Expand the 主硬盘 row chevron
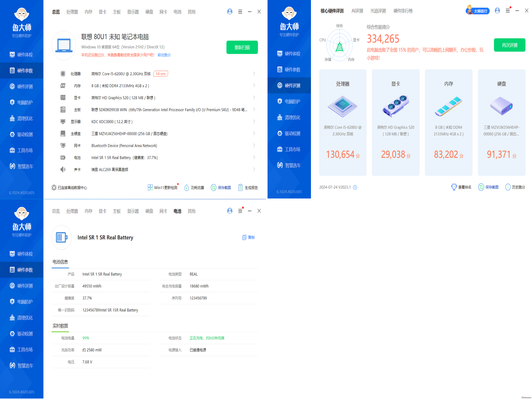The width and height of the screenshot is (532, 399). point(254,134)
